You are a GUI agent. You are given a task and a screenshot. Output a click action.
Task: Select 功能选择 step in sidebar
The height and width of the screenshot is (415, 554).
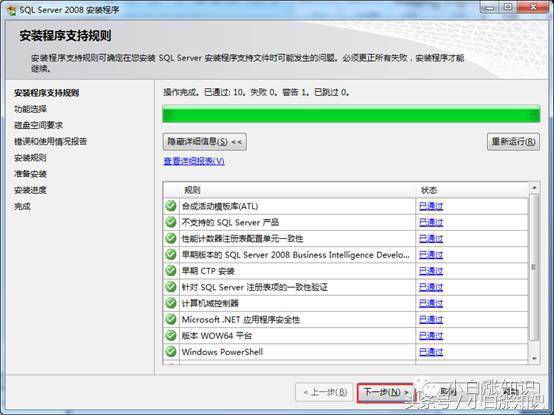coord(30,109)
